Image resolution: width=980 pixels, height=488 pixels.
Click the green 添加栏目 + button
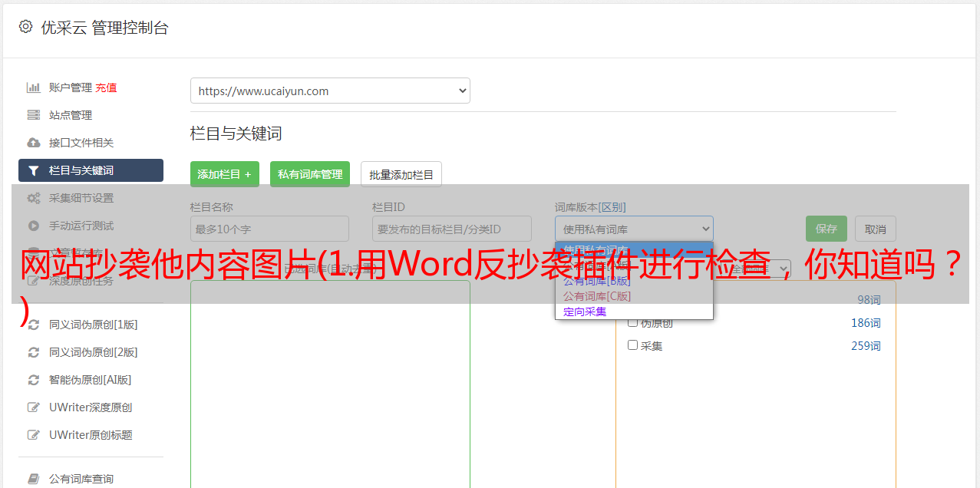tap(225, 174)
